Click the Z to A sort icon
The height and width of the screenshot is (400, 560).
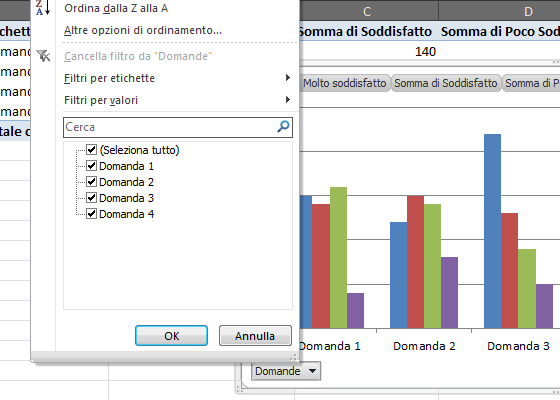[x=43, y=8]
